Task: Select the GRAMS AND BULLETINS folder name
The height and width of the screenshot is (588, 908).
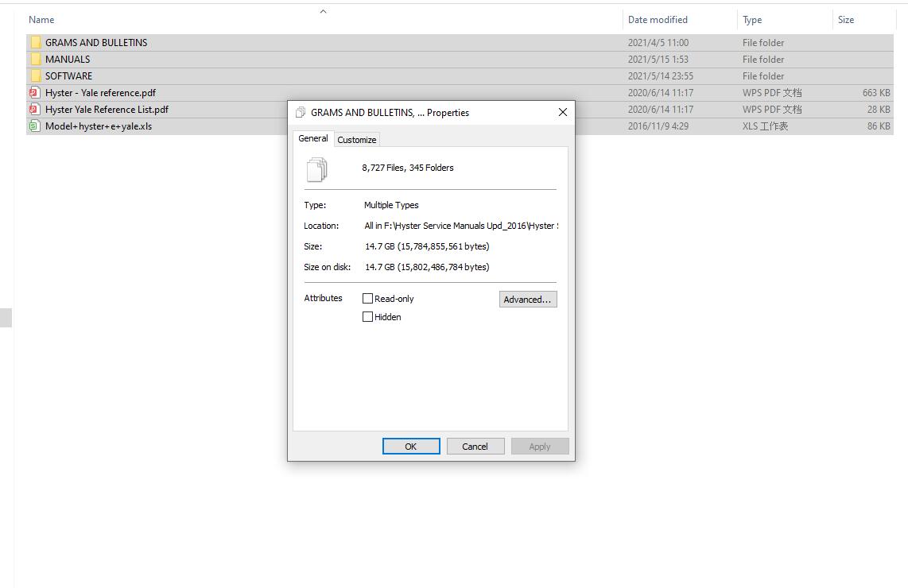Action: tap(96, 42)
